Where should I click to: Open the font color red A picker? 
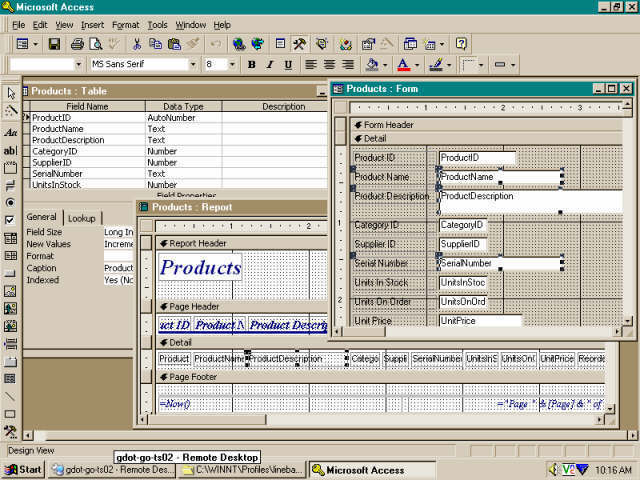[x=403, y=65]
